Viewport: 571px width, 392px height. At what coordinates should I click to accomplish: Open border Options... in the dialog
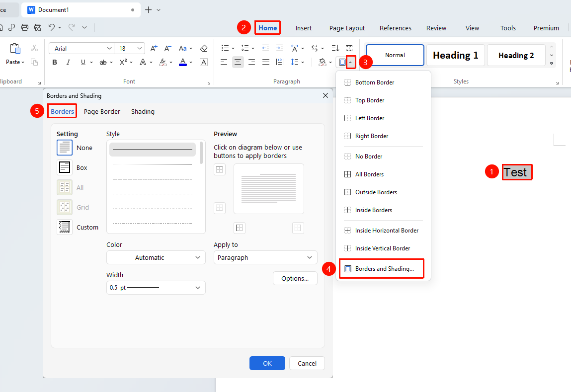pyautogui.click(x=295, y=278)
